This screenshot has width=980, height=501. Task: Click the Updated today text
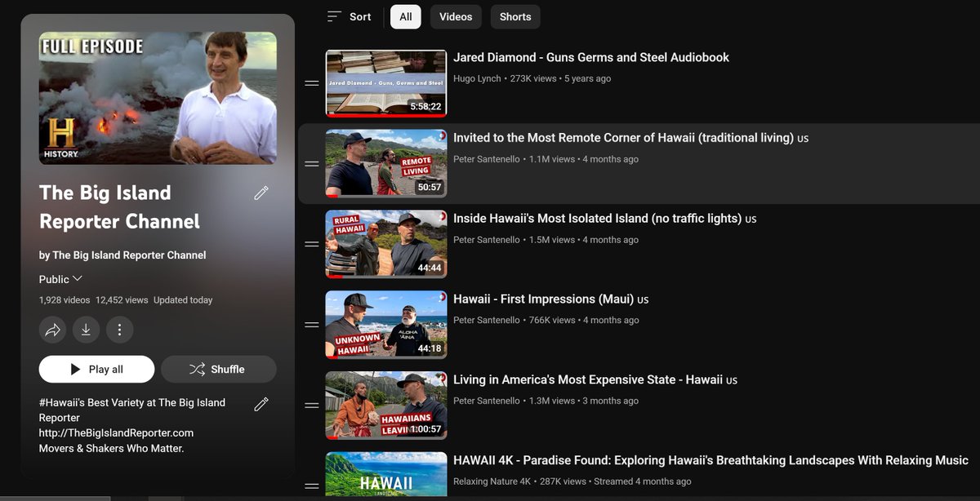click(183, 300)
